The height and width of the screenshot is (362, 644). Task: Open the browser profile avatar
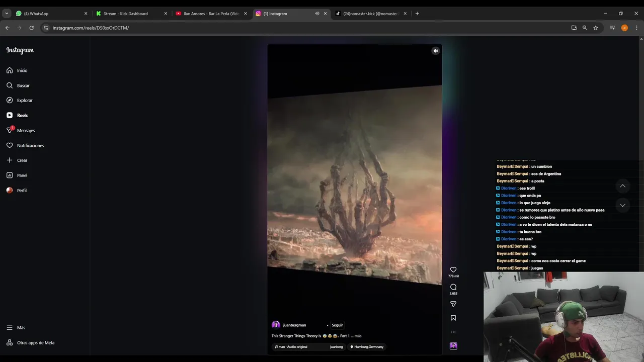click(624, 28)
